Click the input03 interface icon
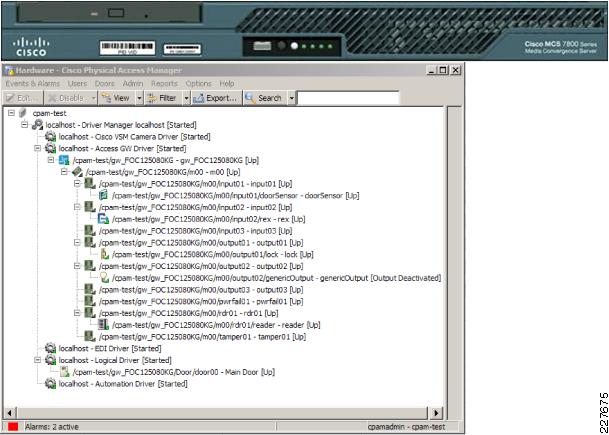This screenshot has width=609, height=435. pos(90,231)
